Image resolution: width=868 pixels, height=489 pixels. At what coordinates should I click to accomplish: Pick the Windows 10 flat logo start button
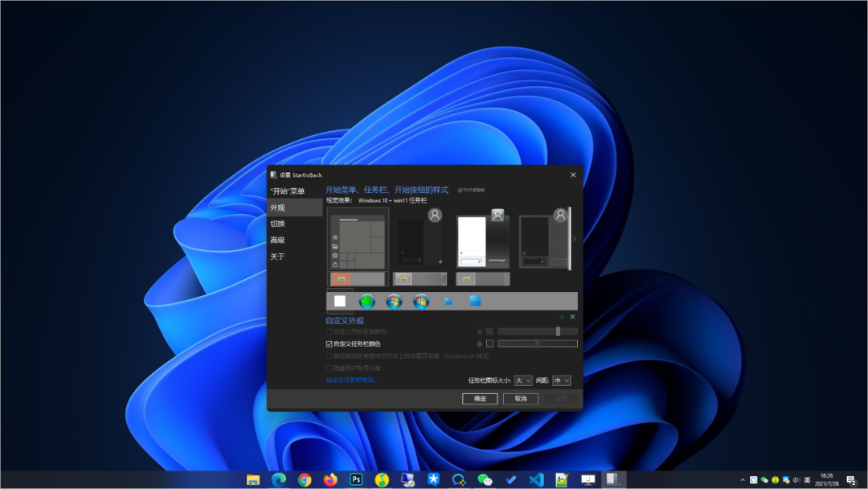click(448, 302)
